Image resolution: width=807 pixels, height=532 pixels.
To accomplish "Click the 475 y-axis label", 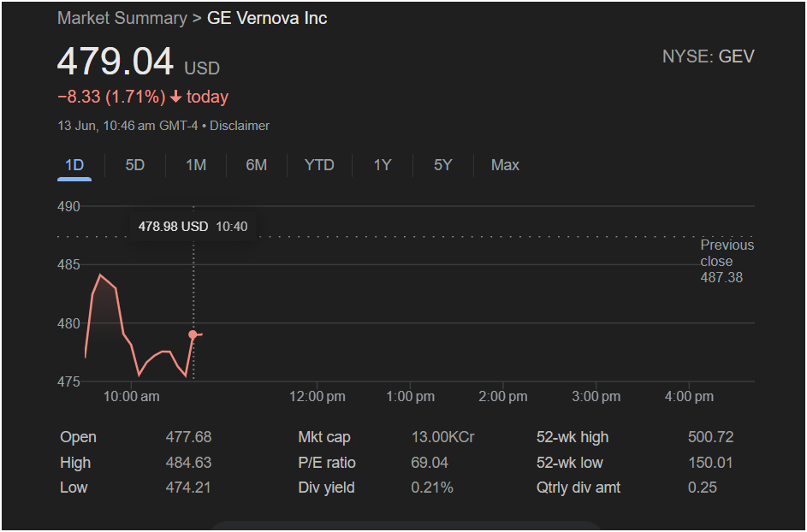I will pos(68,382).
